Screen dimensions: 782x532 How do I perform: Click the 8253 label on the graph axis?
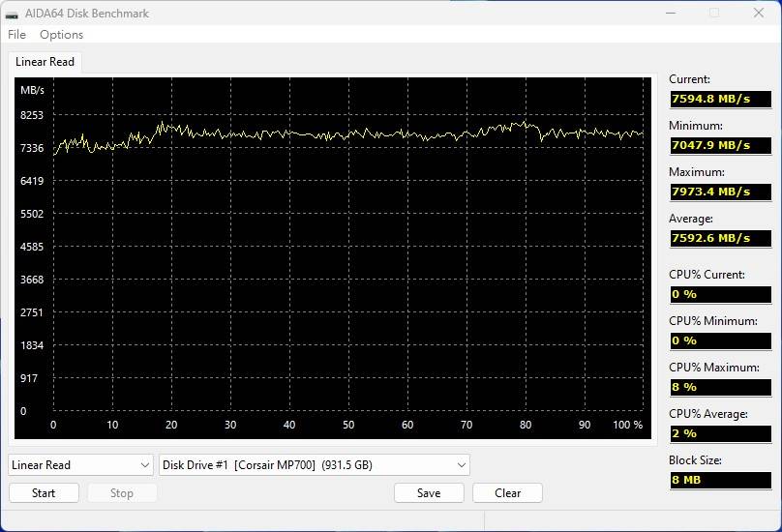click(x=32, y=115)
